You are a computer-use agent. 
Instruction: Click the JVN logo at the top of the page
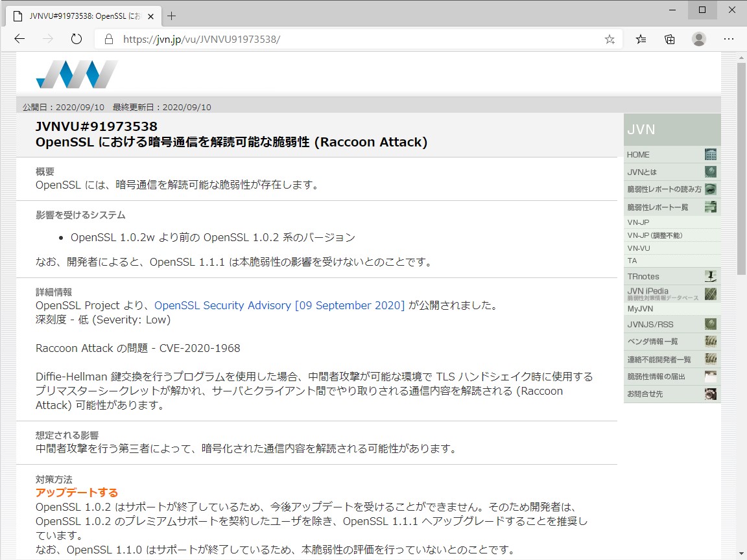coord(77,75)
